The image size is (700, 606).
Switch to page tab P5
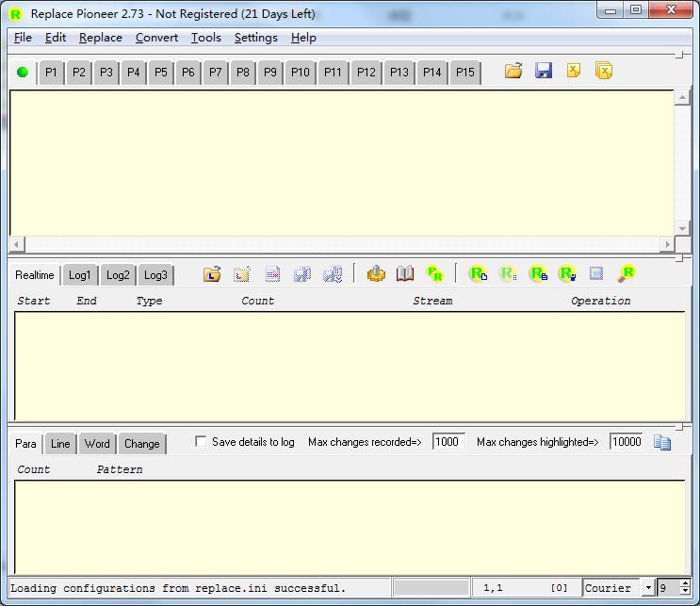pos(161,73)
